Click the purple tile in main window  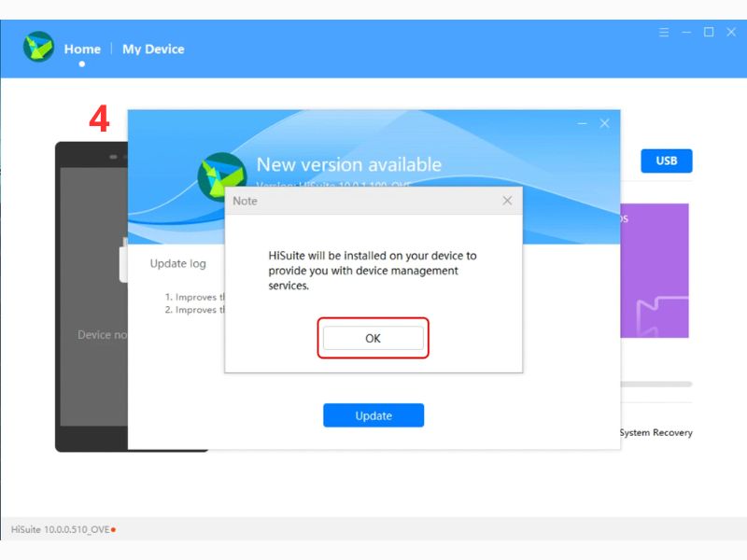[655, 271]
